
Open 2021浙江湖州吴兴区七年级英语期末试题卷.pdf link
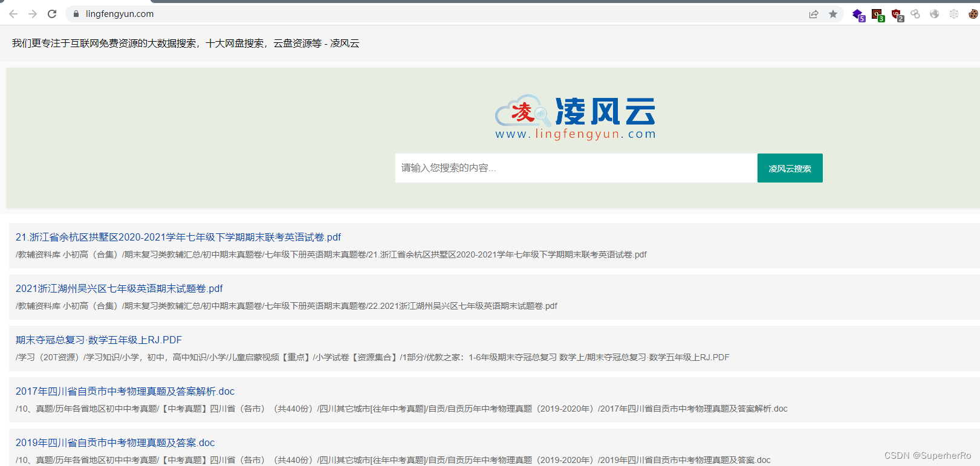click(119, 288)
